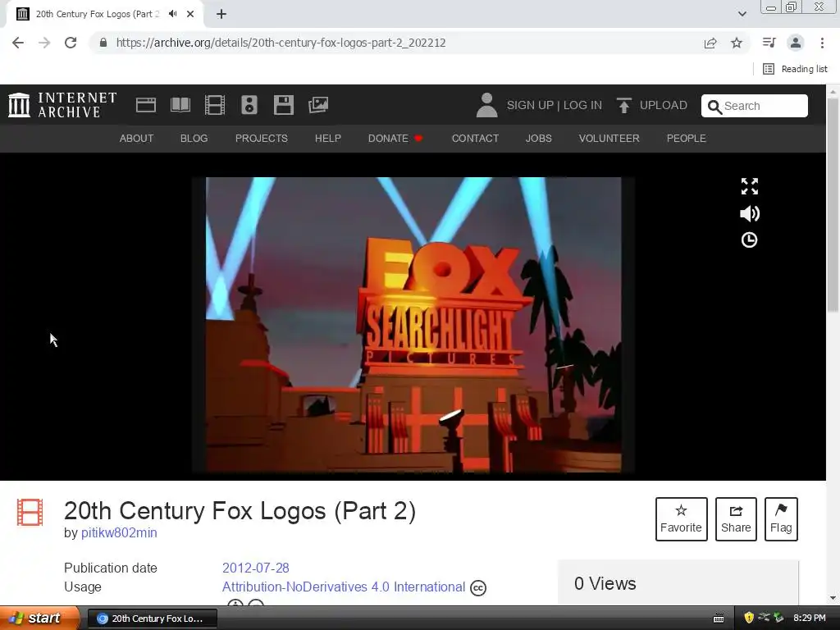Click the Favorite star button

coord(682,519)
